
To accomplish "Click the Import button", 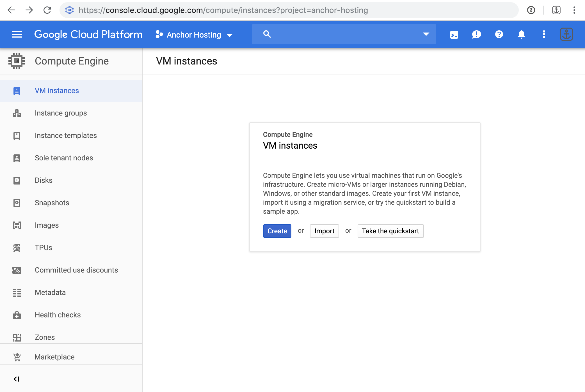I will coord(324,231).
